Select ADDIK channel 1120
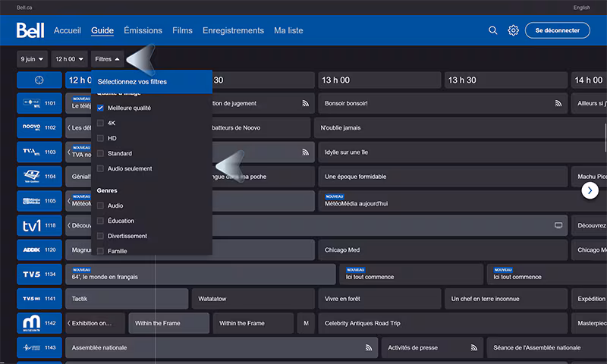The height and width of the screenshot is (364, 607). pyautogui.click(x=39, y=250)
